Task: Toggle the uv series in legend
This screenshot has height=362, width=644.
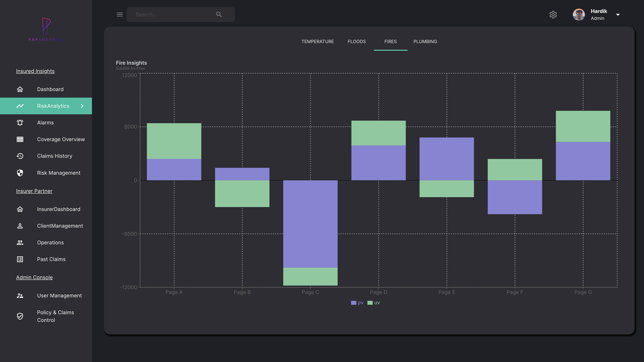Action: tap(374, 303)
